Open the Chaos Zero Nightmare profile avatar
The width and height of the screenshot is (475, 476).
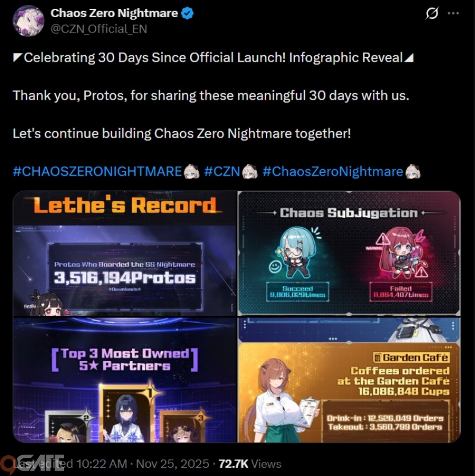28,20
